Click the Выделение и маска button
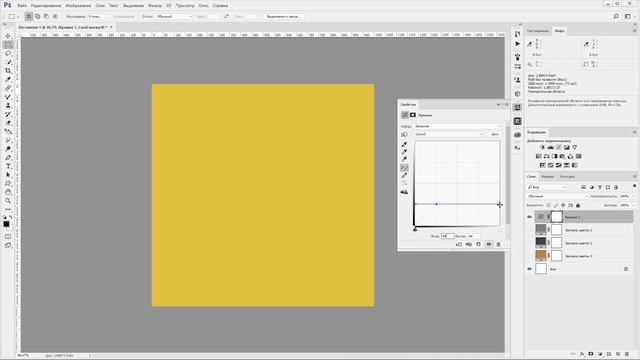 point(284,16)
